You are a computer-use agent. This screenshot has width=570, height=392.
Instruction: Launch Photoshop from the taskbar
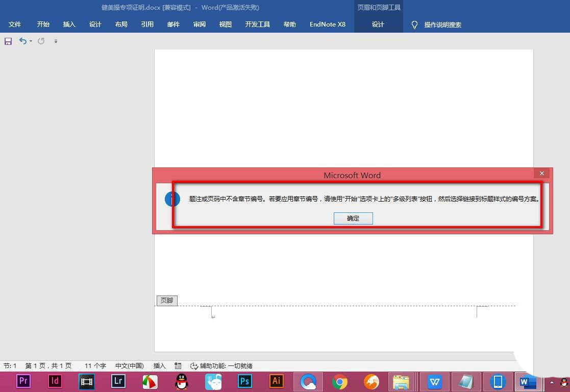244,381
